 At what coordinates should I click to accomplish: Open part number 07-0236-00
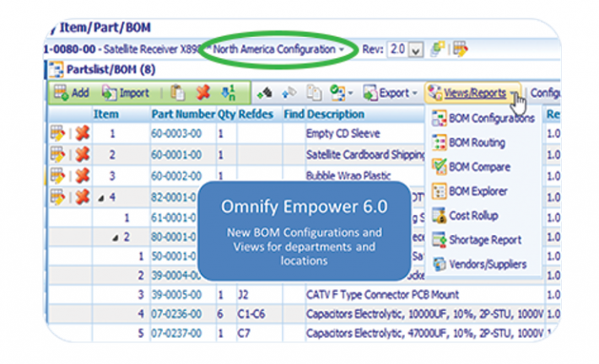(176, 314)
